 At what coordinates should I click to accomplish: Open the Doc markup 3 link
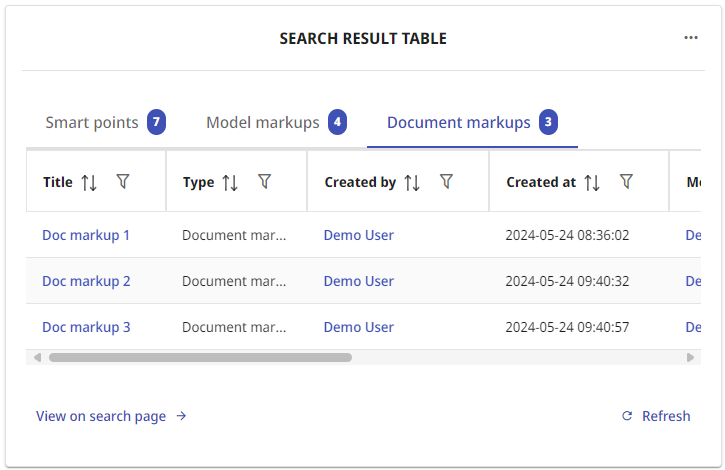pos(86,327)
